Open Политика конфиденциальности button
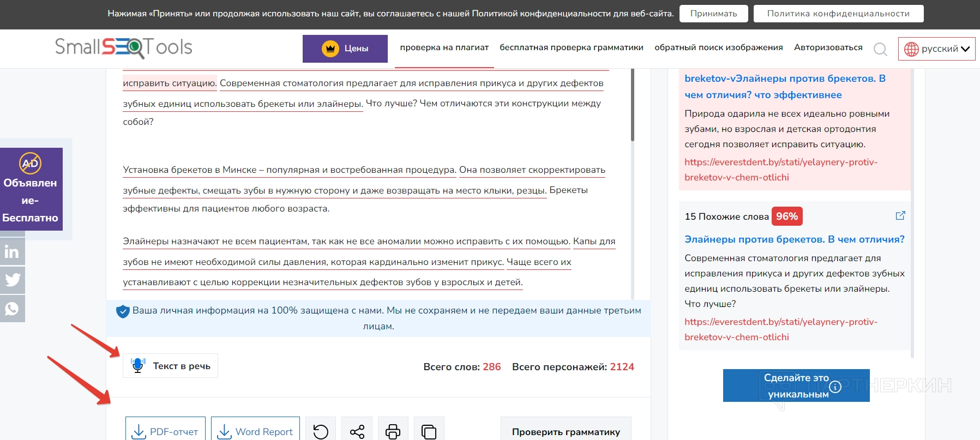The image size is (980, 440). coord(838,14)
